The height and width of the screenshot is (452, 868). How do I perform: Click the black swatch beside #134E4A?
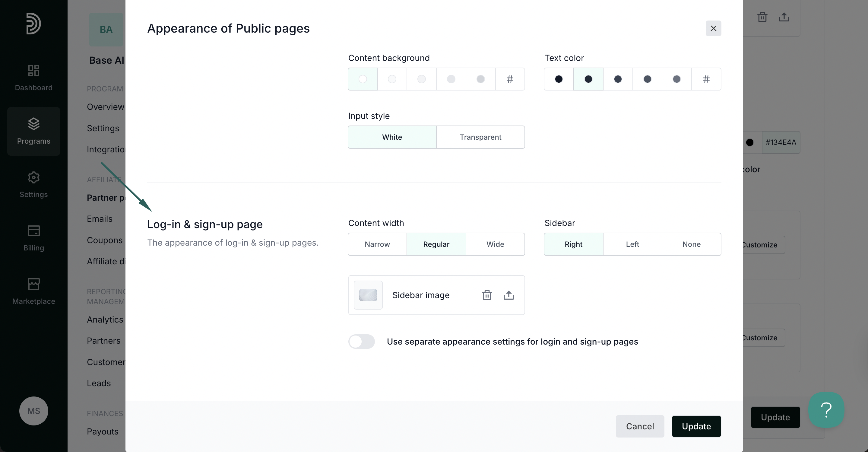tap(749, 142)
